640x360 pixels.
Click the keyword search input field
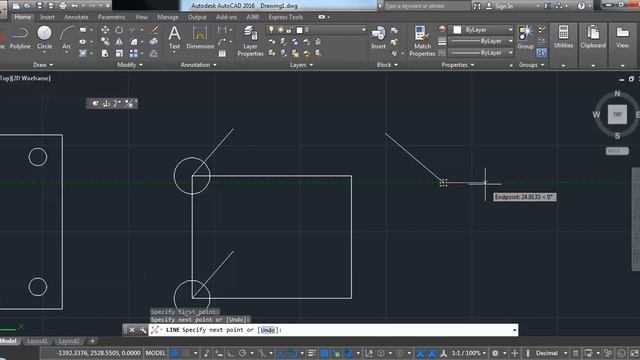pos(426,6)
